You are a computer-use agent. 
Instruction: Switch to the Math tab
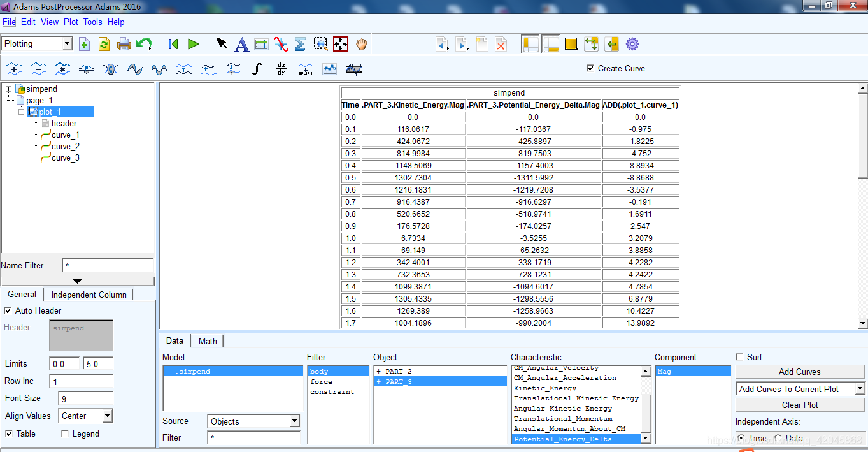[x=208, y=341]
